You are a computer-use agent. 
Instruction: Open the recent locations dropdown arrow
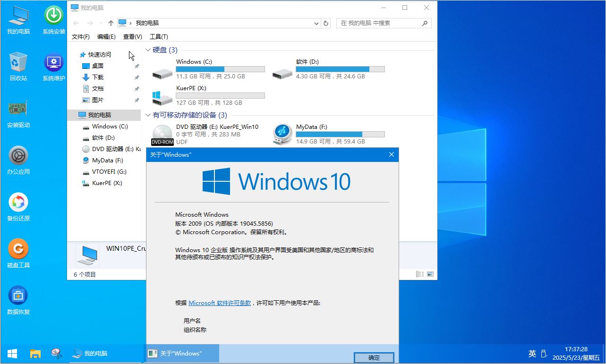(101, 23)
